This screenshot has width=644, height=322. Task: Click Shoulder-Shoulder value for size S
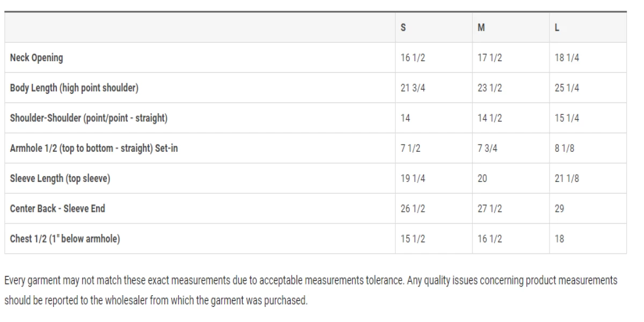(x=406, y=118)
